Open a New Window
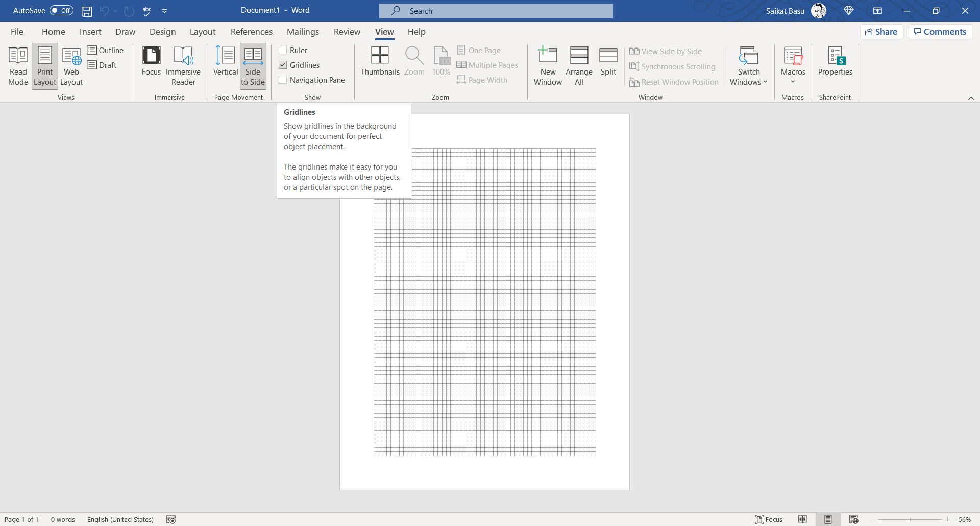The height and width of the screenshot is (526, 980). 548,65
